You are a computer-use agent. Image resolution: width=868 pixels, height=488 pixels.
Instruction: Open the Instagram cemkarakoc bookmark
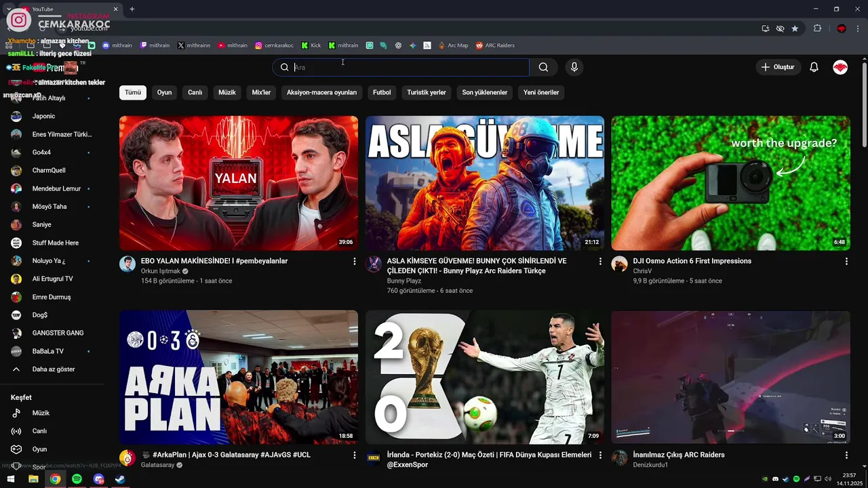pyautogui.click(x=275, y=45)
